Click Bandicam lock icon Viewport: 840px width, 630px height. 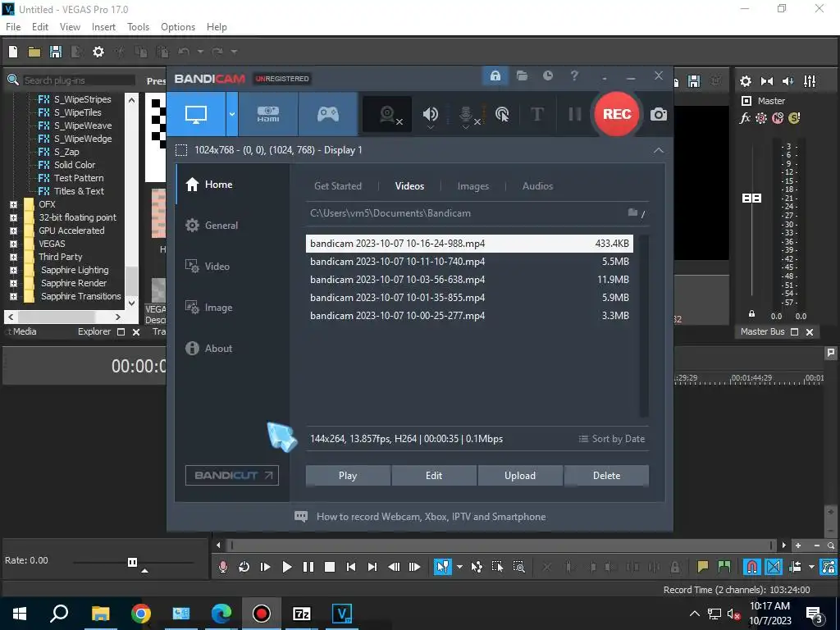click(495, 76)
